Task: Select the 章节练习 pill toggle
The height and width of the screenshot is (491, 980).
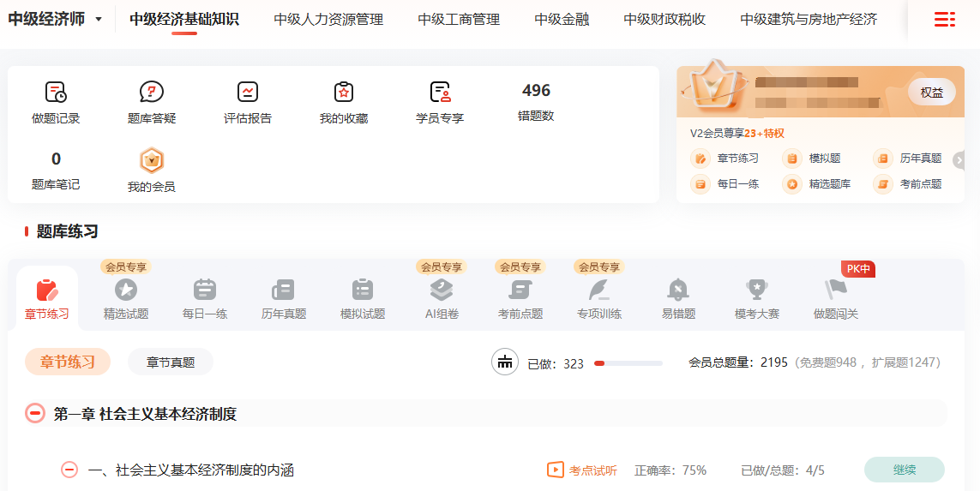Action: click(x=68, y=362)
